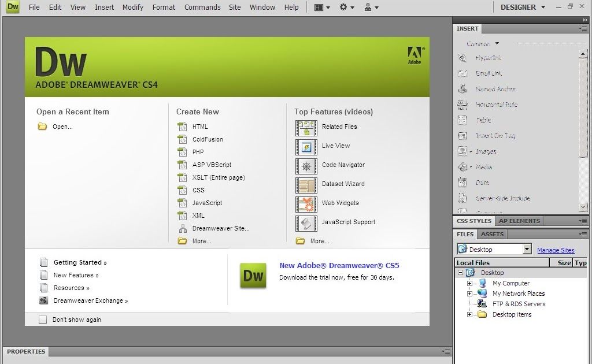Click the Server-Side Include icon
592x364 pixels.
462,198
